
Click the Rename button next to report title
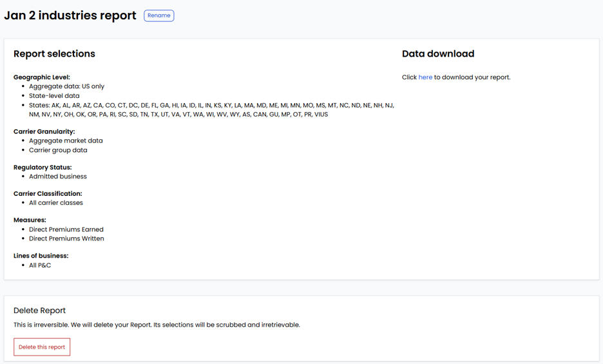point(159,15)
